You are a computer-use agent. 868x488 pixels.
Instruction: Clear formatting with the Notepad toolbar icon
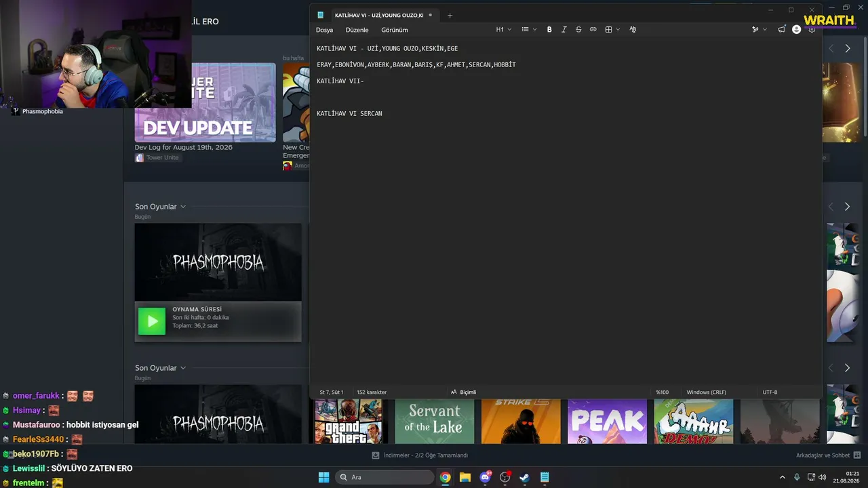point(633,30)
